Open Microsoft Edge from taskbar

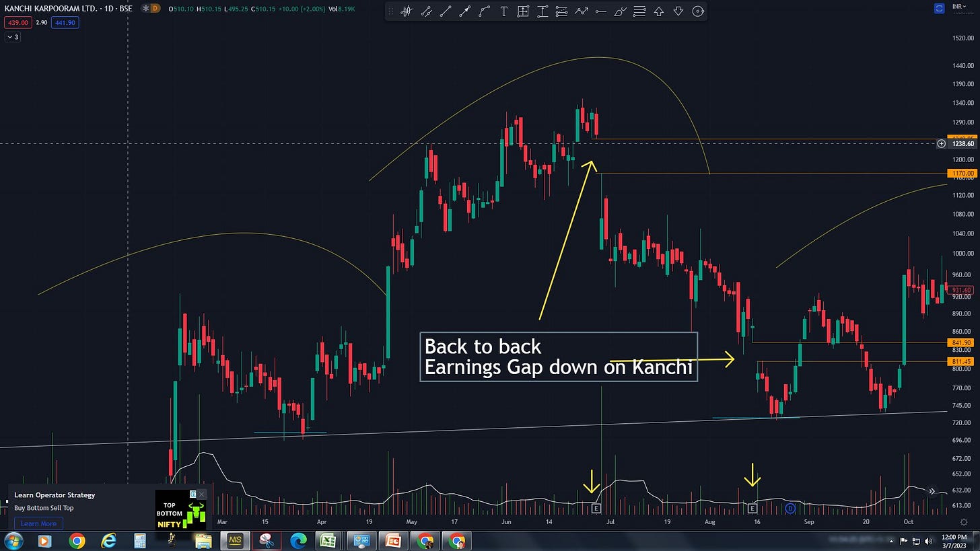[x=298, y=541]
